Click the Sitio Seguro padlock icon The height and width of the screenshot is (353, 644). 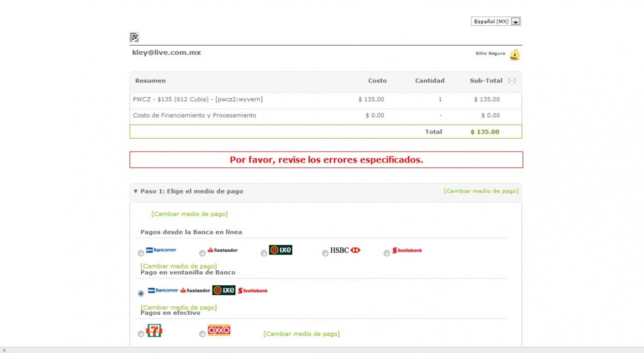(x=515, y=54)
